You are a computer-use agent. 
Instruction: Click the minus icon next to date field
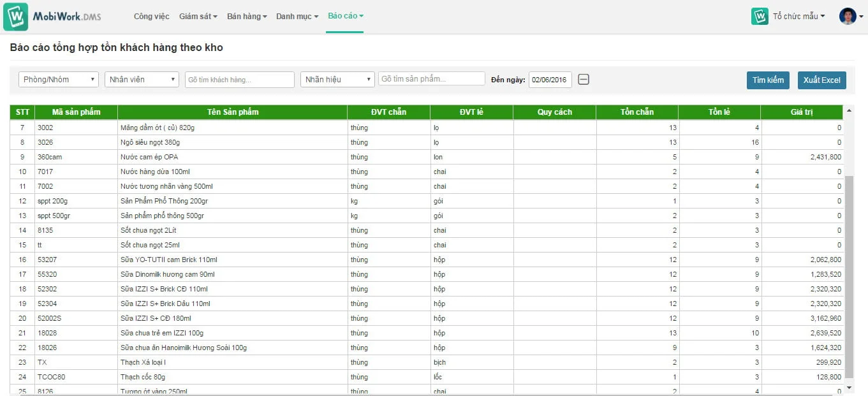(x=584, y=80)
